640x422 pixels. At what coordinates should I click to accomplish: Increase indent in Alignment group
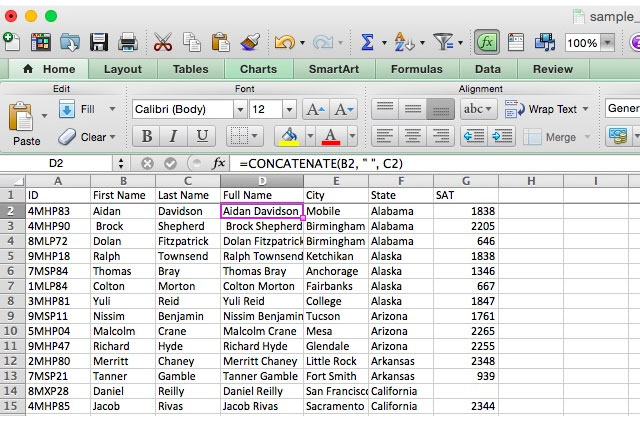click(502, 136)
